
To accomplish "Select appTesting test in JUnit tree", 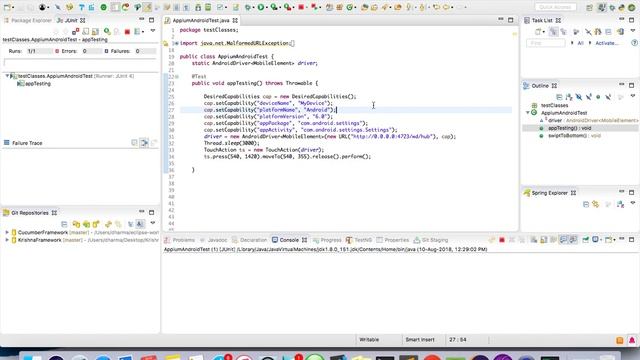I will pos(38,84).
